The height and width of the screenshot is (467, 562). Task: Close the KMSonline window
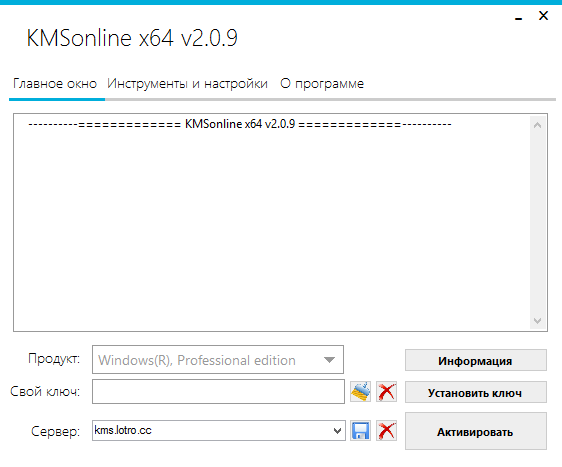click(x=543, y=16)
